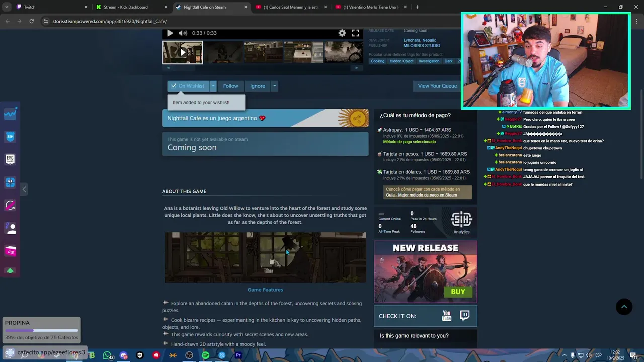
Task: Open Premiere Pro from taskbar
Action: [x=238, y=355]
